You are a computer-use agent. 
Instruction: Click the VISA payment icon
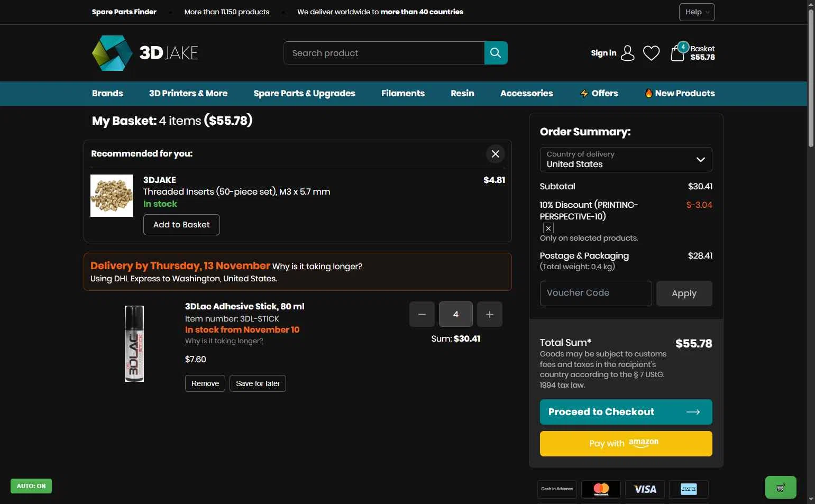tap(645, 489)
